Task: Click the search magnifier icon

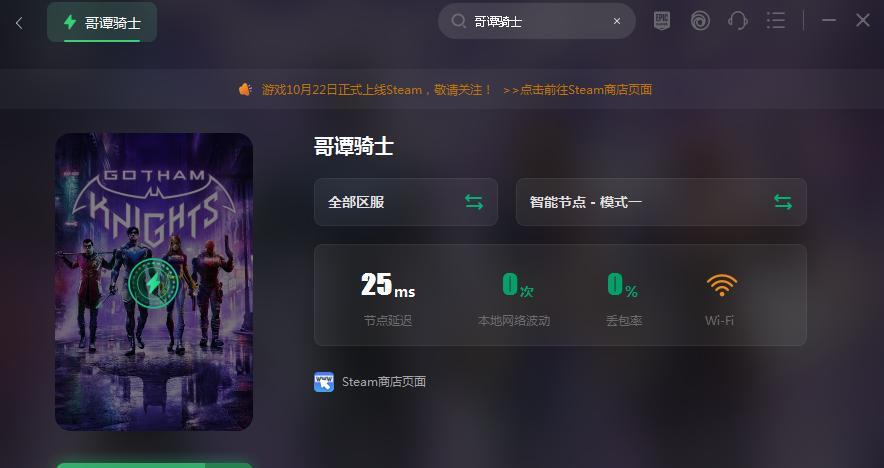Action: 459,21
